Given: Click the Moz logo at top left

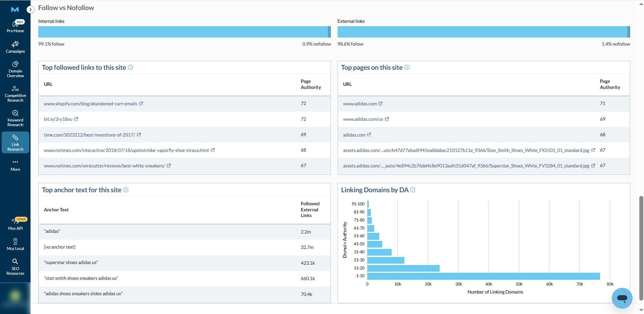Looking at the screenshot, I should tap(14, 9).
